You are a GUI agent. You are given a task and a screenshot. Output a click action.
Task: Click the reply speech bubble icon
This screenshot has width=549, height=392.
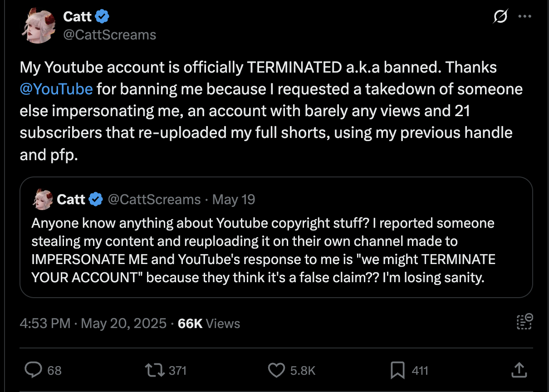pyautogui.click(x=34, y=370)
